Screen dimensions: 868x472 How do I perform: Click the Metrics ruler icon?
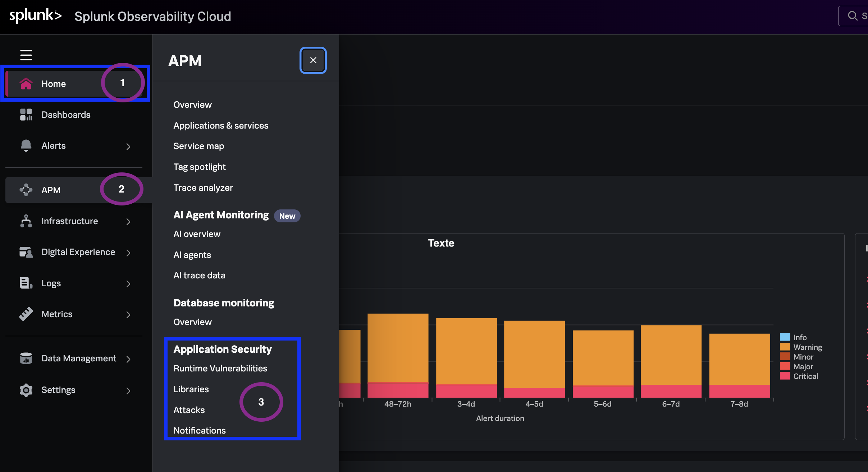[x=26, y=314]
